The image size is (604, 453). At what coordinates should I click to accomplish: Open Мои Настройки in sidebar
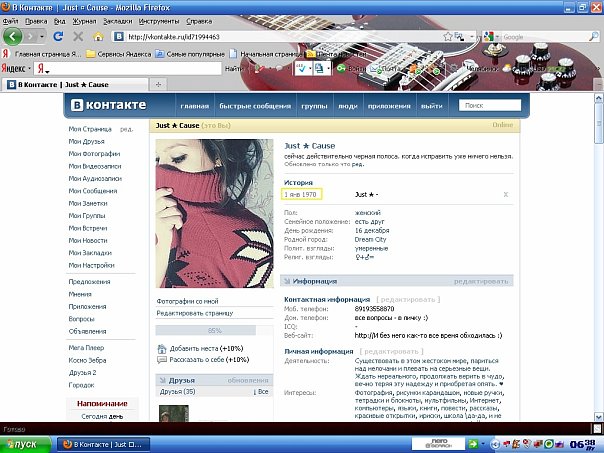point(91,265)
